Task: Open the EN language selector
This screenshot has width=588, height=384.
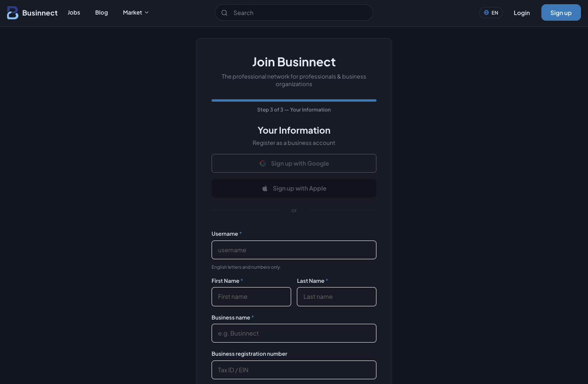Action: pyautogui.click(x=491, y=13)
